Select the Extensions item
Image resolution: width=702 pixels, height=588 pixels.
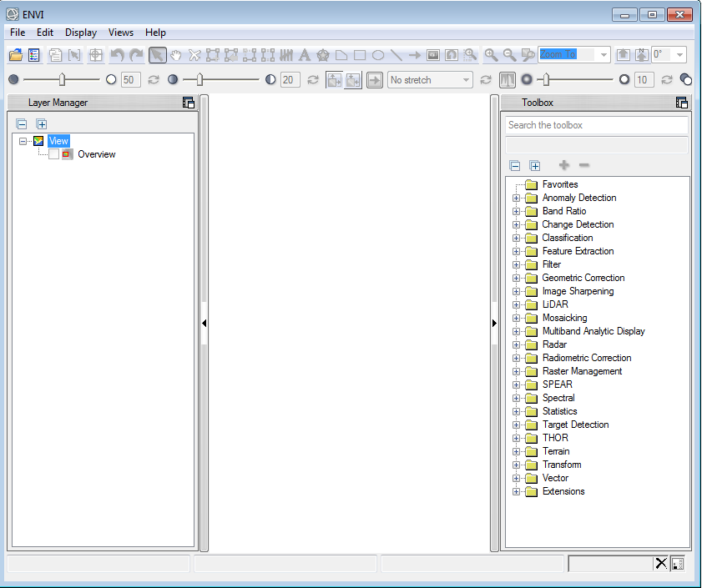pyautogui.click(x=563, y=491)
